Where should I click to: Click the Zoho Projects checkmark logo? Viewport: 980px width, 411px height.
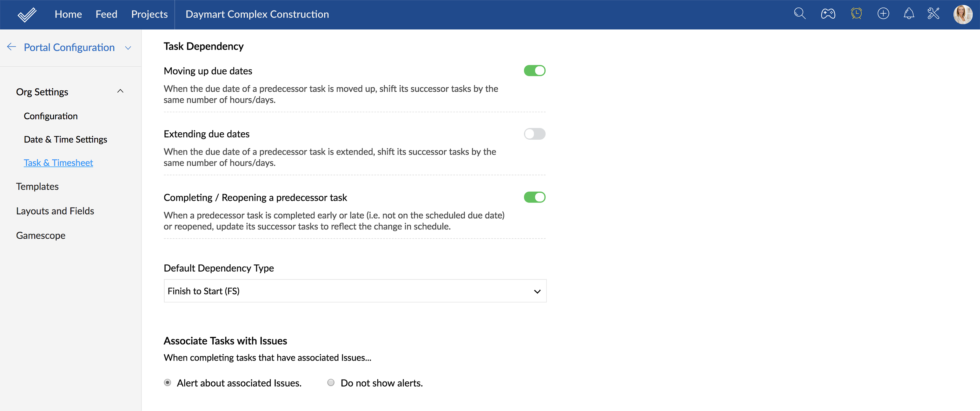[27, 15]
